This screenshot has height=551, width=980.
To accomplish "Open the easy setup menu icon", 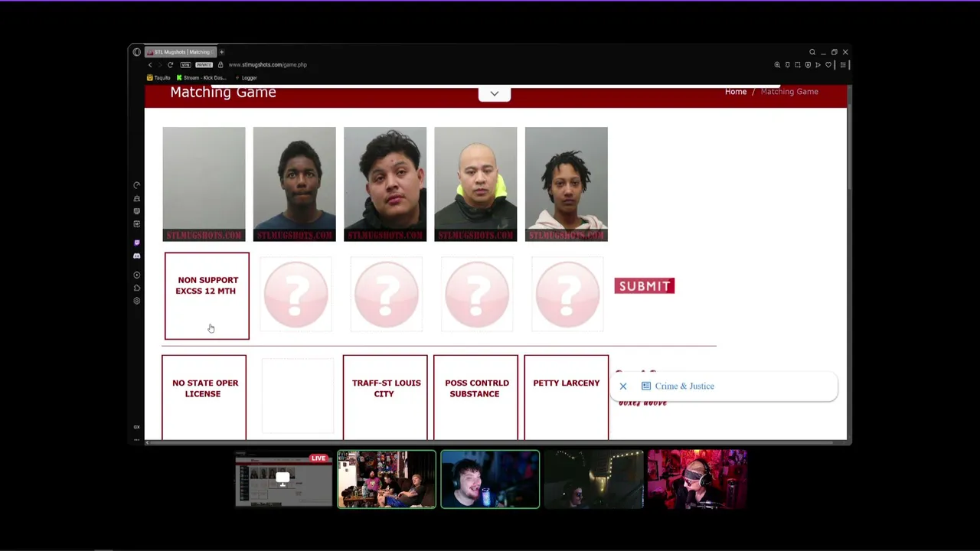I will pos(843,65).
